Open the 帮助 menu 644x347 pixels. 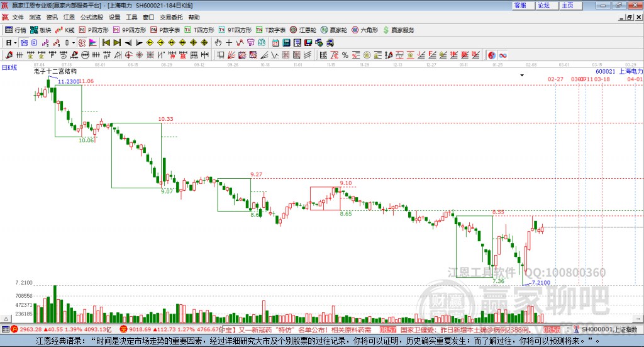(194, 17)
